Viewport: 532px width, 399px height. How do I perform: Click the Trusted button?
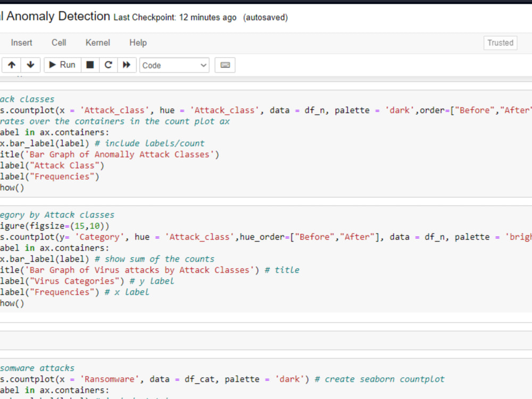tap(500, 43)
